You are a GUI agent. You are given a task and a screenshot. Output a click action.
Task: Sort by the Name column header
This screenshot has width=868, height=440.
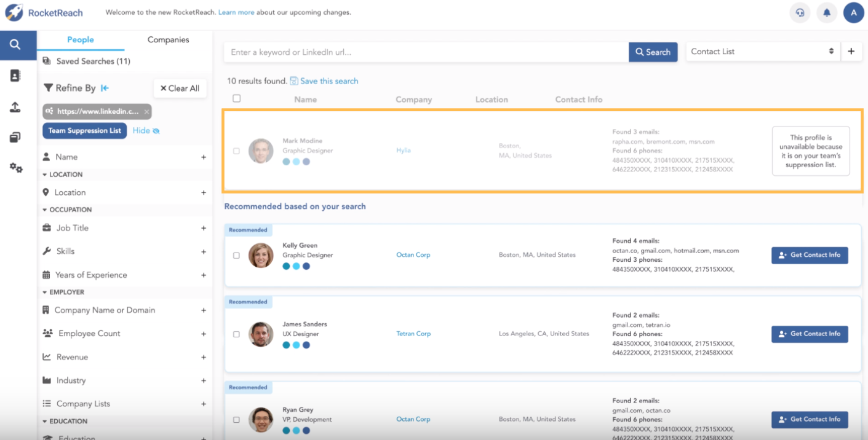[305, 100]
